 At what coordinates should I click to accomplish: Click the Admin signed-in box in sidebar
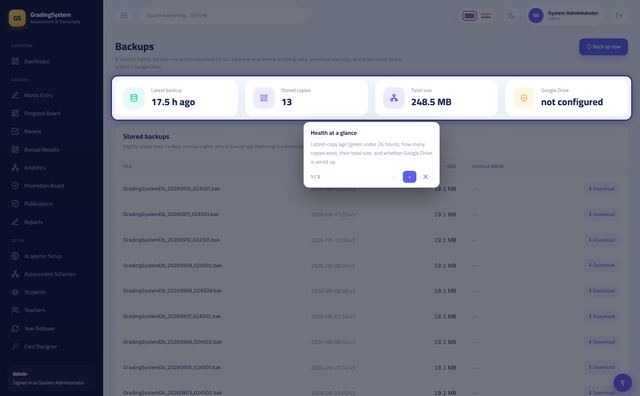51,378
